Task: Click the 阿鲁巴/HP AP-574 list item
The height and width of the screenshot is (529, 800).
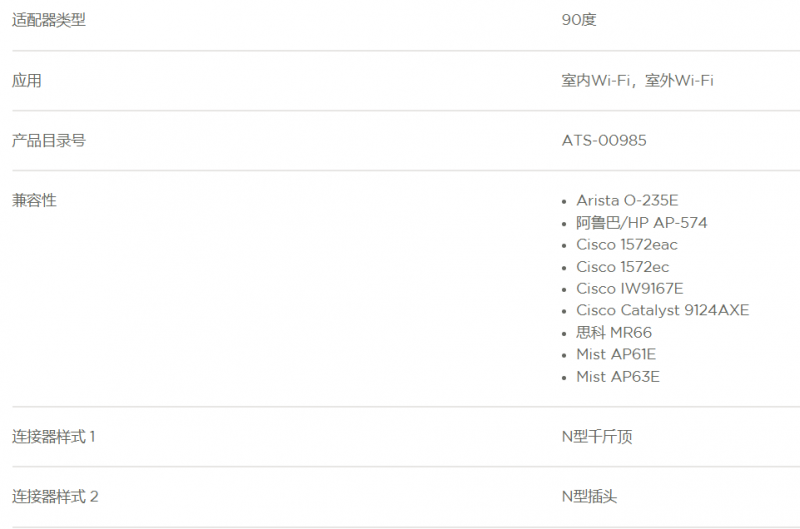Action: pyautogui.click(x=641, y=223)
